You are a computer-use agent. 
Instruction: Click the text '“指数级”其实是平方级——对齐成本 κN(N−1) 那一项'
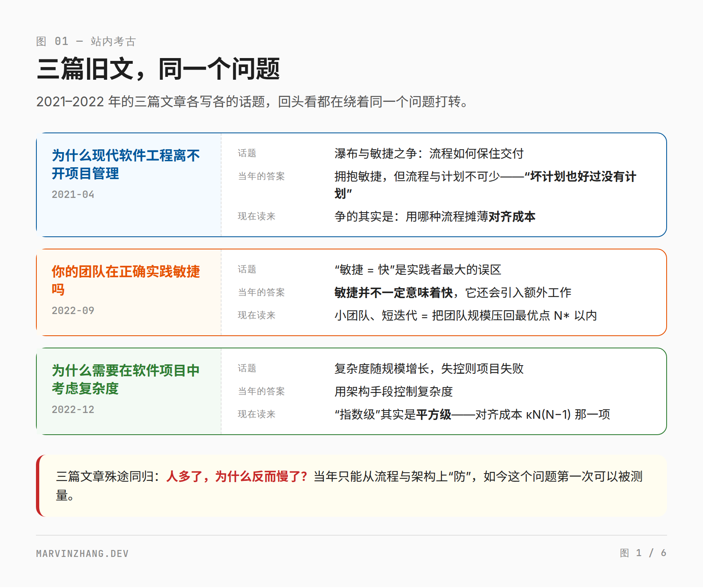[472, 415]
